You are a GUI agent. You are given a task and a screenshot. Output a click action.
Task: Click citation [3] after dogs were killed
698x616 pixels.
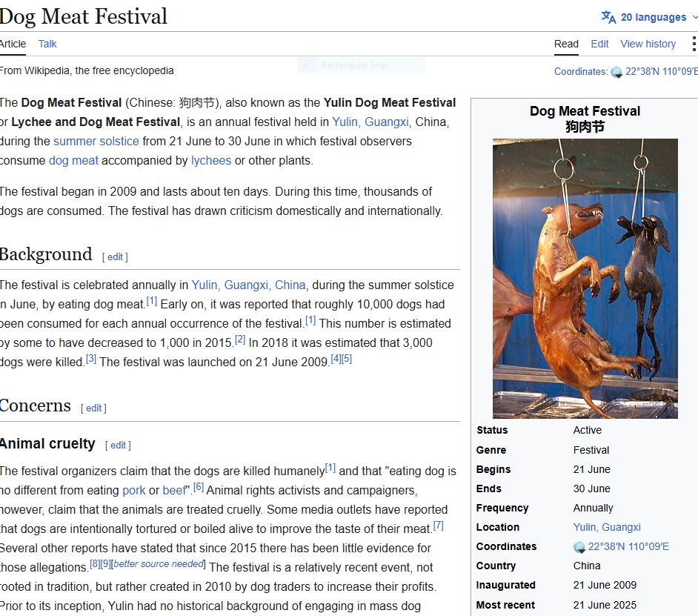pyautogui.click(x=91, y=358)
